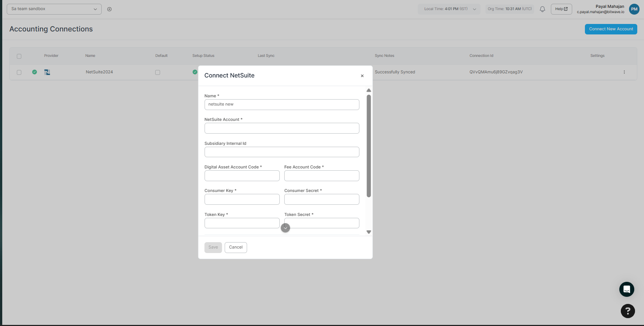Click the Settings column header
644x326 pixels.
597,56
